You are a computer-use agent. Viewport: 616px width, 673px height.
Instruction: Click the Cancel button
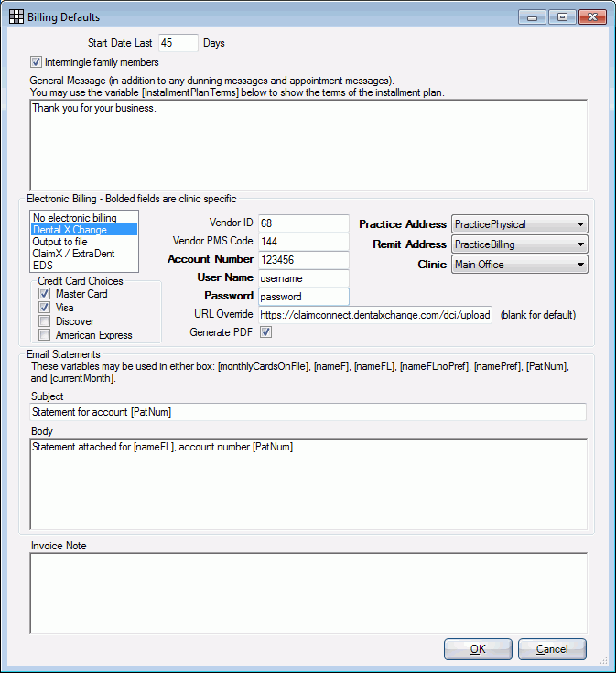552,649
